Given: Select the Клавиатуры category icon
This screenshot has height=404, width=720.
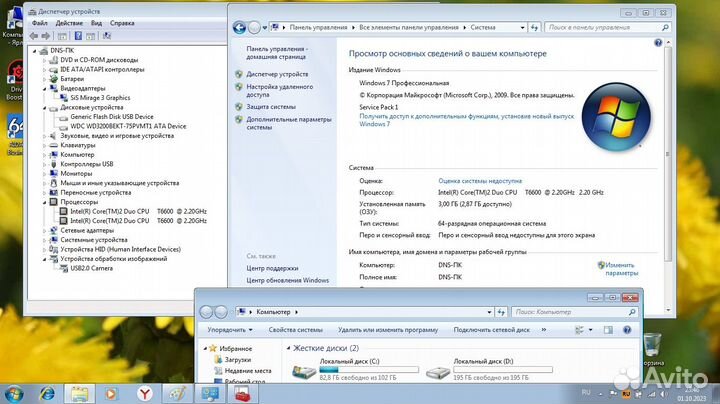Looking at the screenshot, I should pyautogui.click(x=54, y=145).
